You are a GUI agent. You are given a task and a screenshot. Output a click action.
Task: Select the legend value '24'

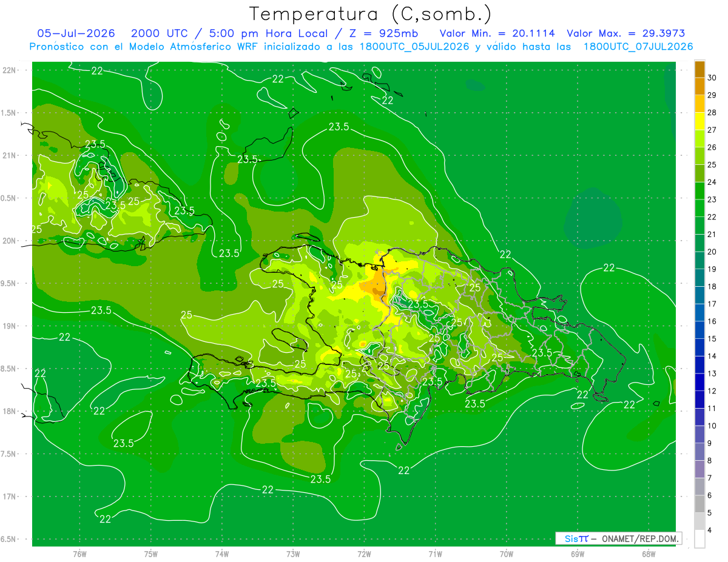(x=712, y=182)
